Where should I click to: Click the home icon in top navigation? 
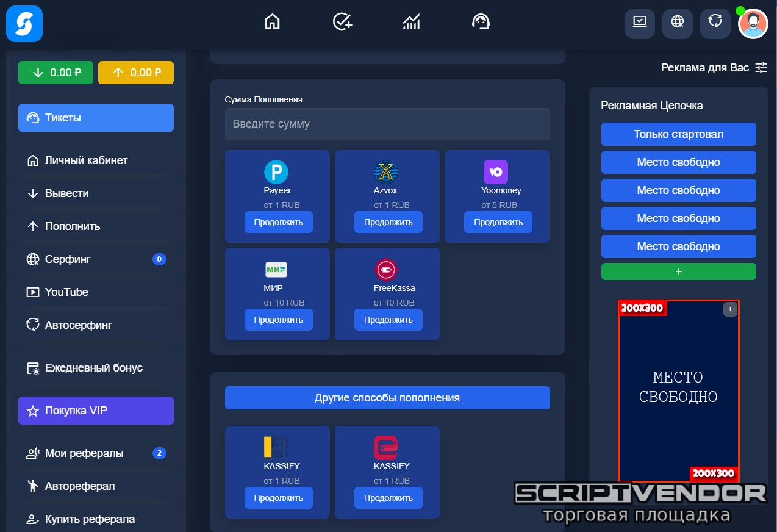click(272, 22)
